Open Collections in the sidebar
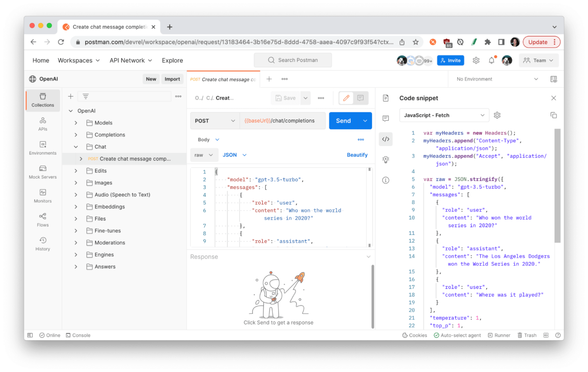 pos(42,100)
